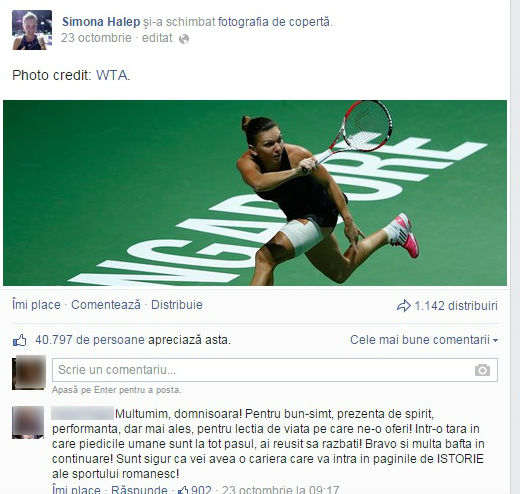The image size is (520, 494).
Task: Click the thumbs-up icon next to 902
Action: 183,490
